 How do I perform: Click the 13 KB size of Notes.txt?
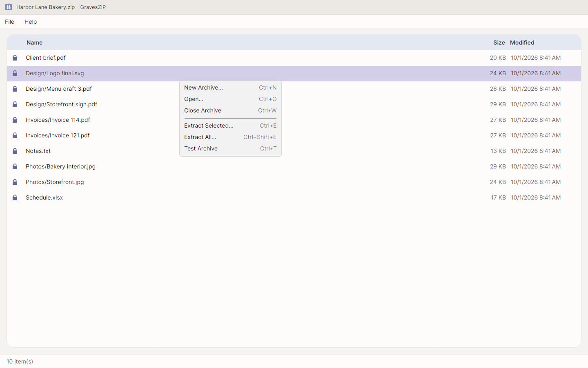click(498, 151)
